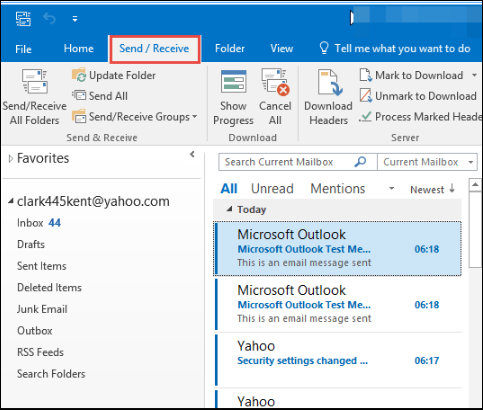
Task: Select the All messages filter
Action: coord(229,189)
